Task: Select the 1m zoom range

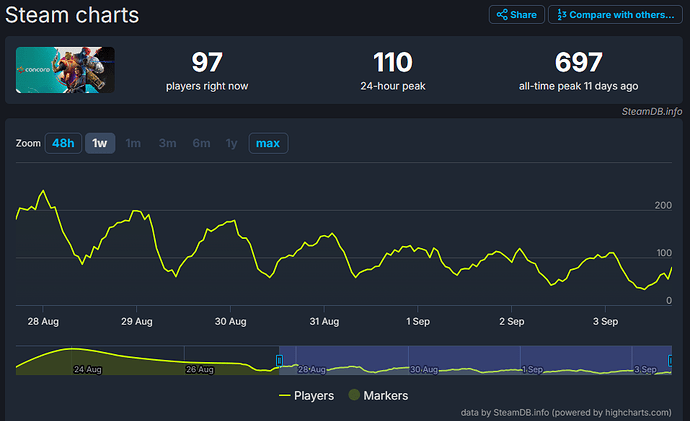Action: click(133, 143)
